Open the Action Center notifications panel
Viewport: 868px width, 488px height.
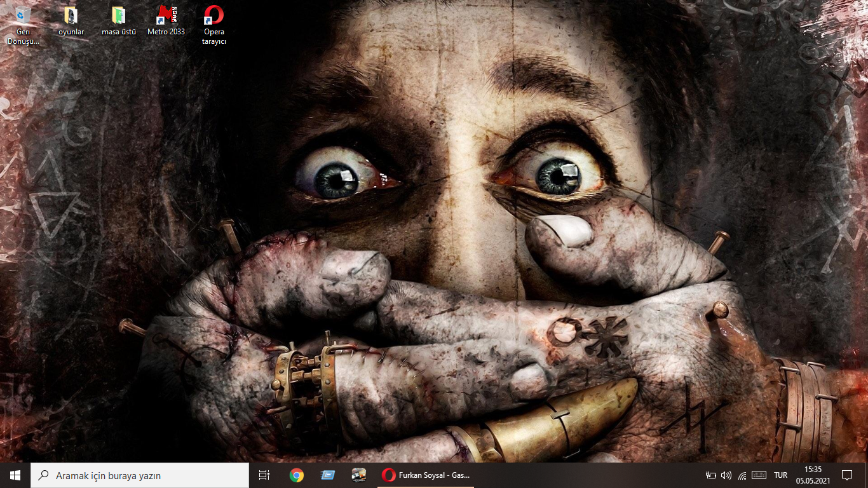(848, 475)
